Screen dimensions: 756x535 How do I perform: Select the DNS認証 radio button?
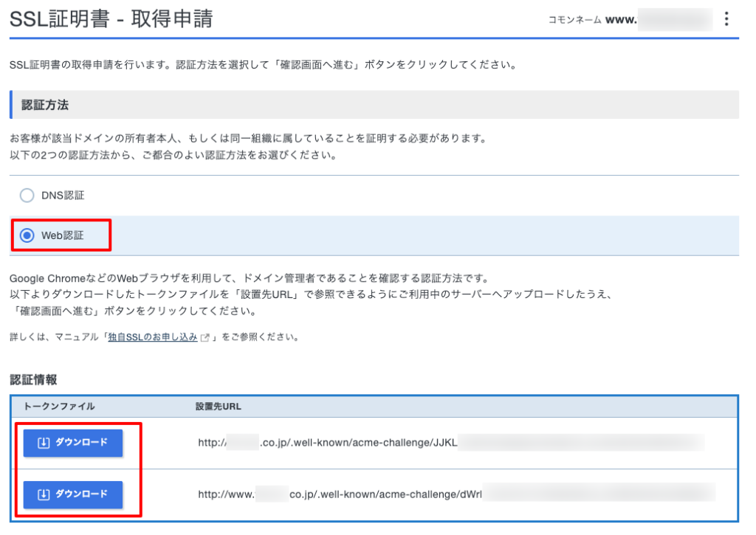tap(27, 196)
